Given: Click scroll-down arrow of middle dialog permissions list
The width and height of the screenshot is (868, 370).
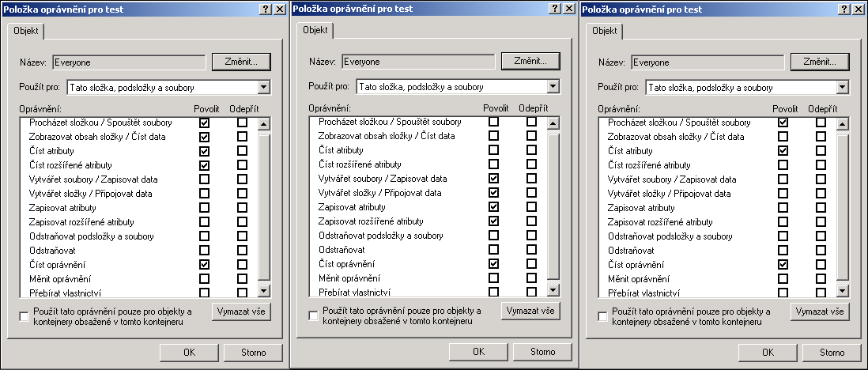Looking at the screenshot, I should [x=553, y=289].
